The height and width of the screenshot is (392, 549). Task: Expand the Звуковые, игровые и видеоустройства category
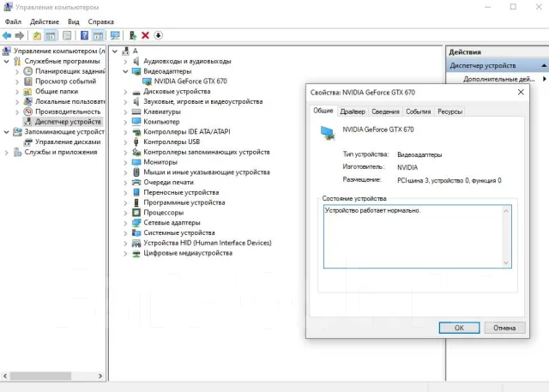coord(125,102)
